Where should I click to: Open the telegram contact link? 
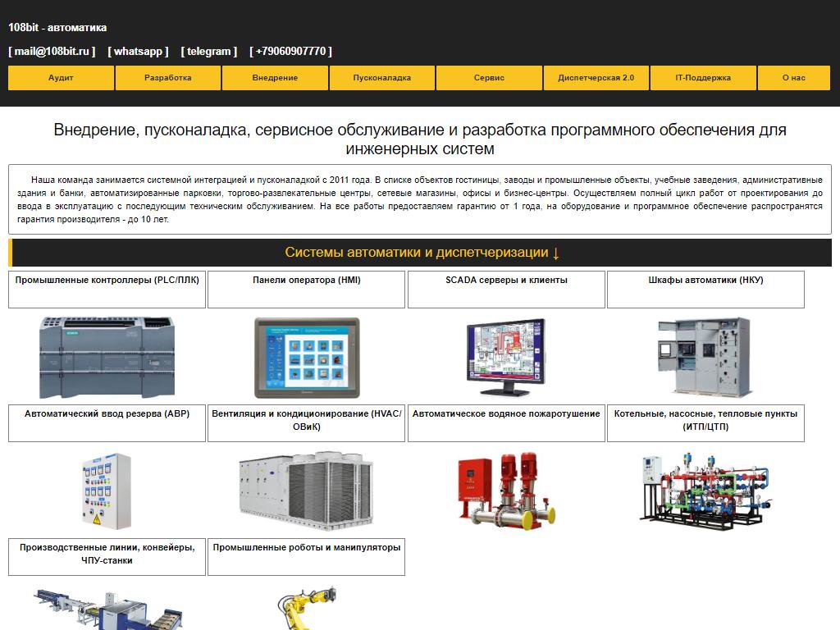pyautogui.click(x=209, y=51)
